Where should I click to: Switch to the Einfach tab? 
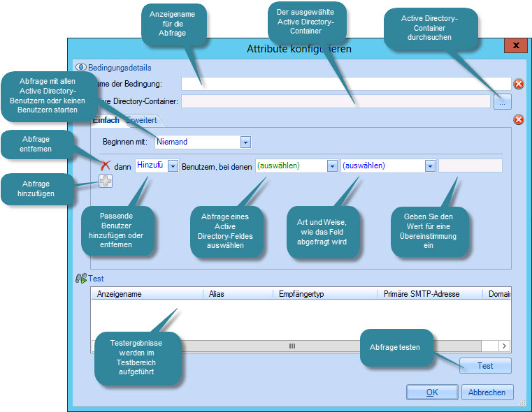pos(106,120)
